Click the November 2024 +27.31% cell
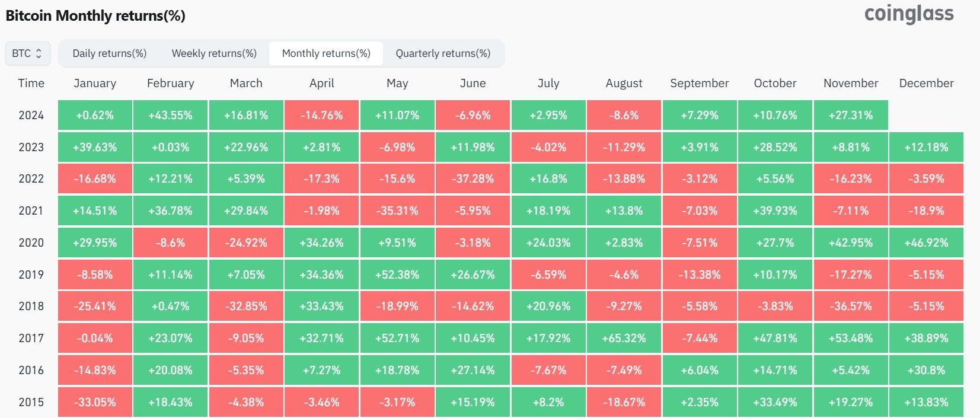Image resolution: width=980 pixels, height=418 pixels. pyautogui.click(x=851, y=115)
